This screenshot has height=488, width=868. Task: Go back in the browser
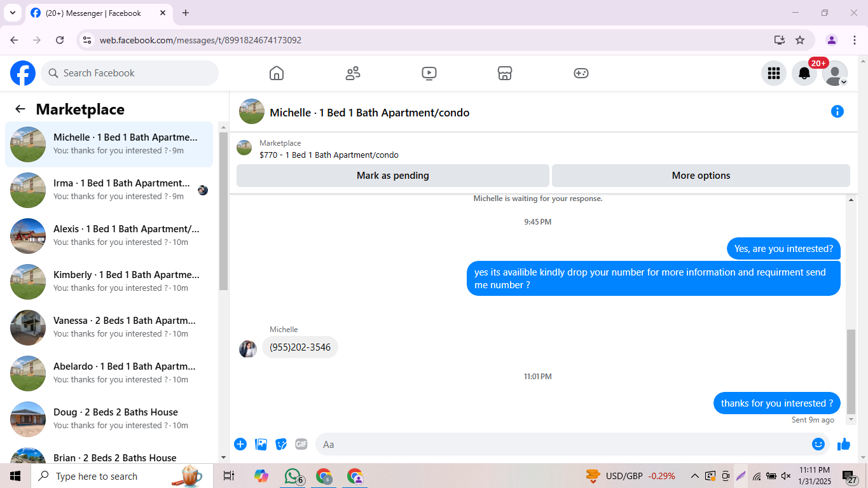pos(14,40)
